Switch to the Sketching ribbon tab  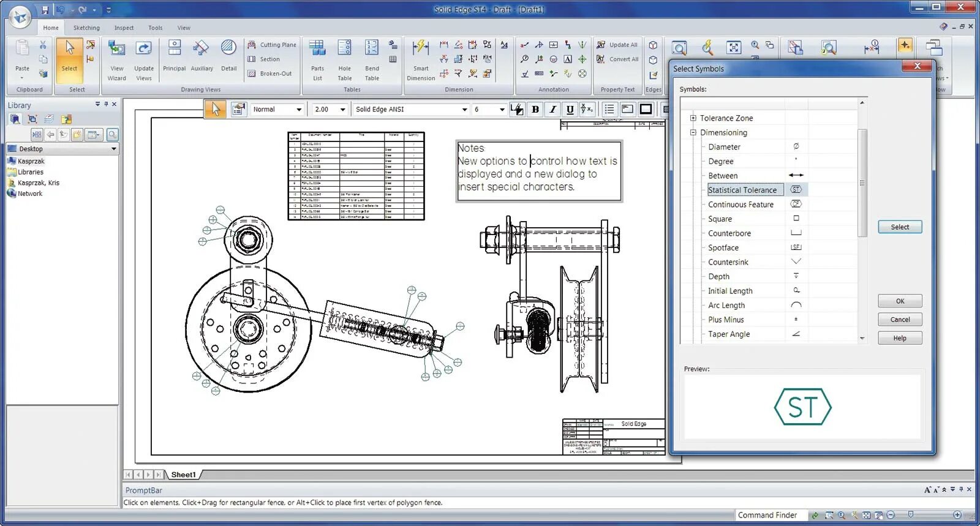(x=86, y=28)
